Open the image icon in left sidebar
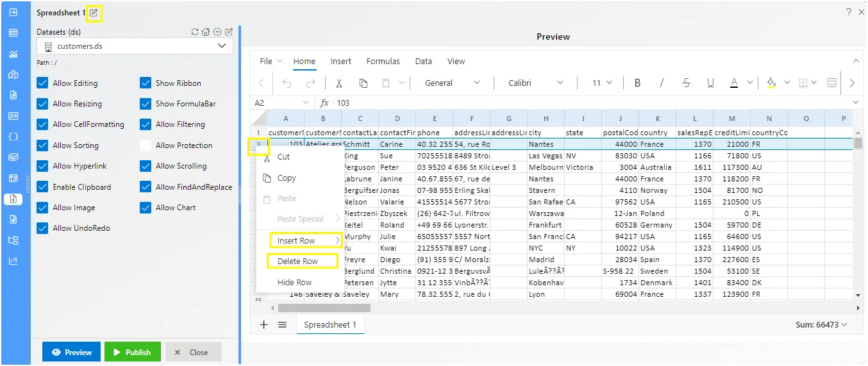 click(13, 157)
